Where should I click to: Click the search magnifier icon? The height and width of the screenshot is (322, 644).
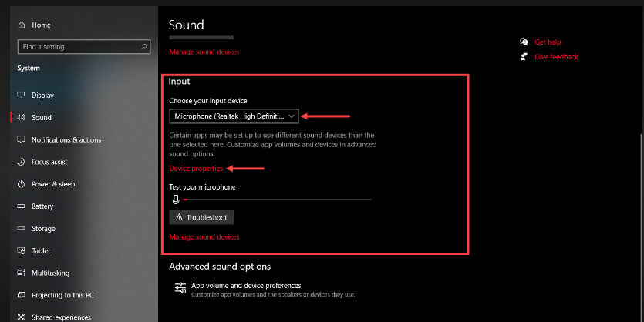[x=144, y=47]
